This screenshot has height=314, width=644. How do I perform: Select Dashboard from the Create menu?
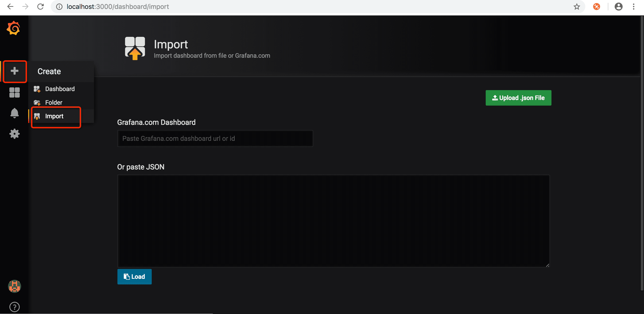pyautogui.click(x=60, y=89)
